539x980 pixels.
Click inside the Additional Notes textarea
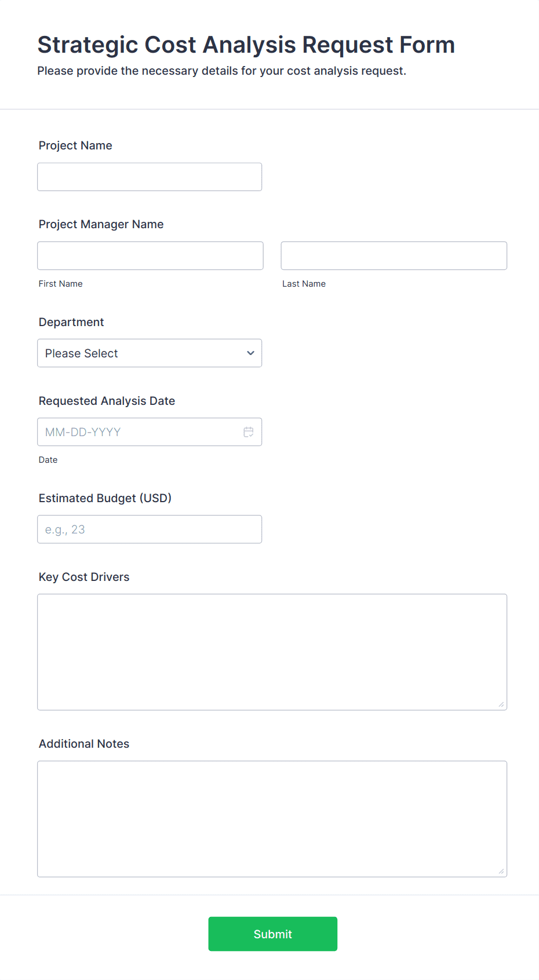[272, 819]
